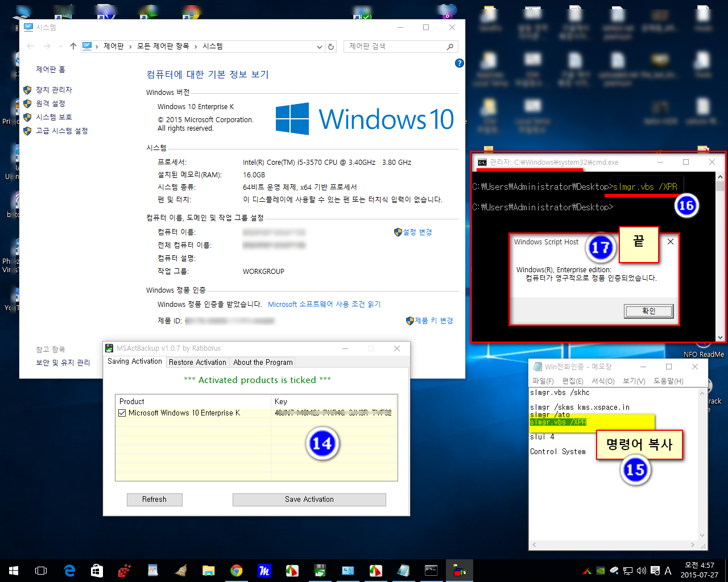Image resolution: width=728 pixels, height=582 pixels.
Task: Open the 파일(F) menu in Notepad
Action: click(x=543, y=381)
